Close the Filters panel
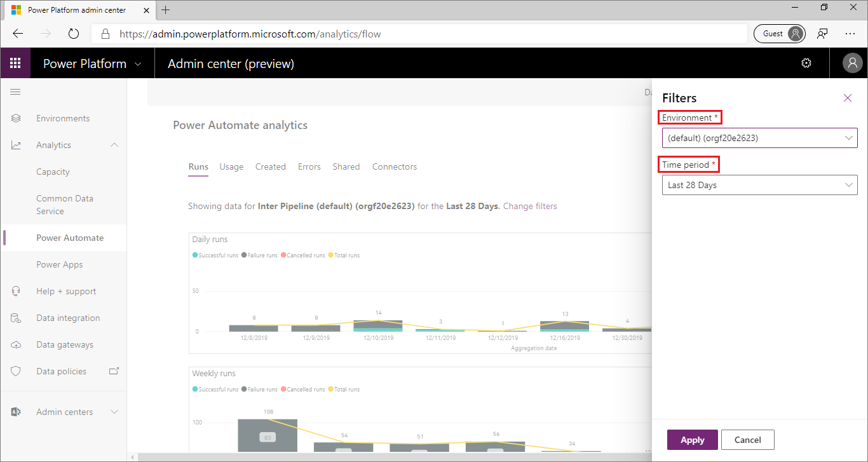868x462 pixels. pyautogui.click(x=847, y=98)
